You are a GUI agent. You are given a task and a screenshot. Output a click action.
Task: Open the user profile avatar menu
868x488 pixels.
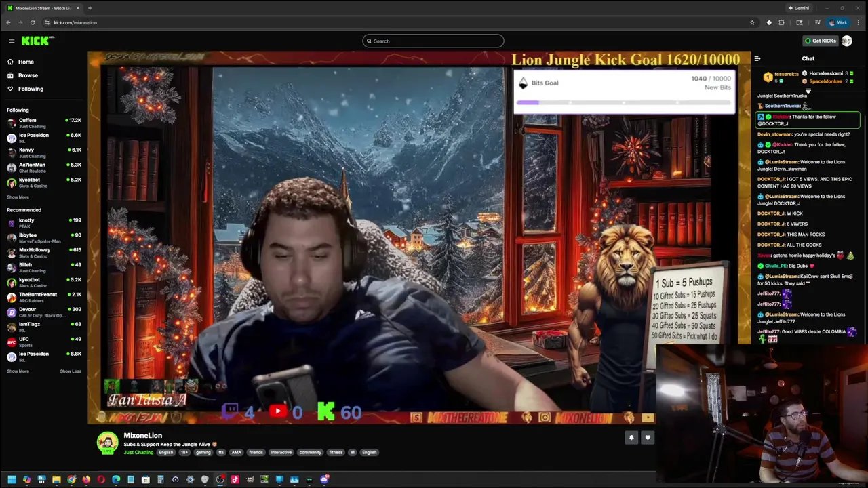point(846,41)
